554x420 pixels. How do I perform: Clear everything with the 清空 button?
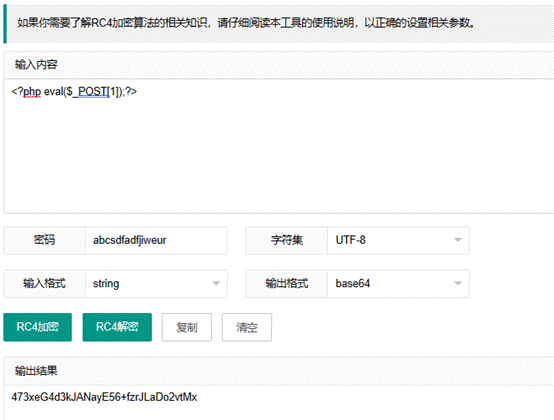247,327
